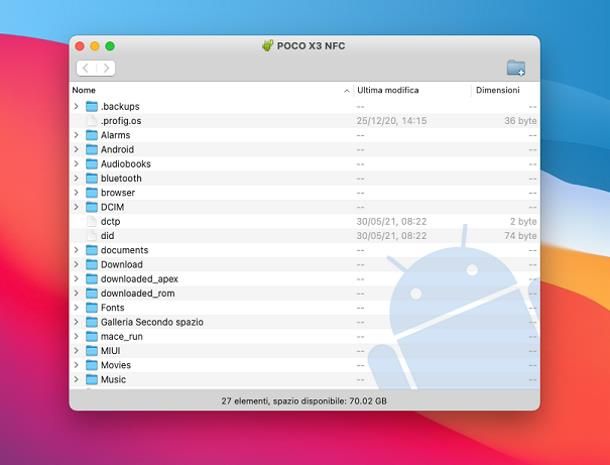Select the browser folder icon

tap(91, 193)
